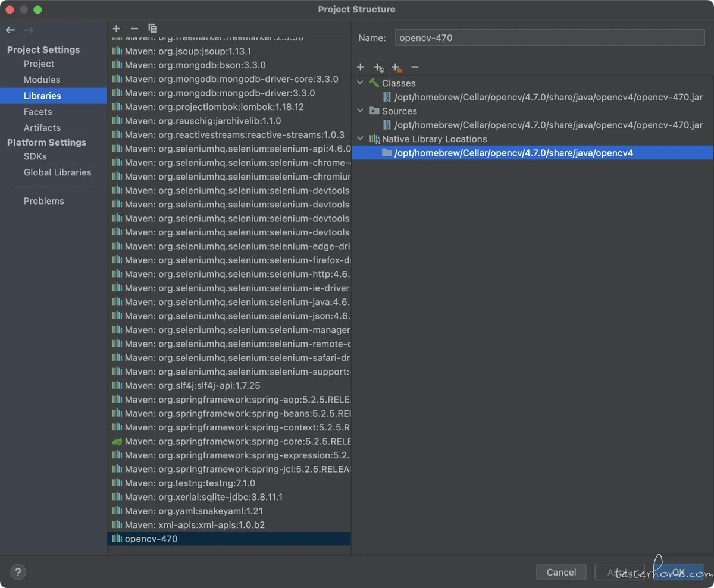The width and height of the screenshot is (714, 588).
Task: Click the exclude icon with orange folder plus
Action: pos(397,68)
